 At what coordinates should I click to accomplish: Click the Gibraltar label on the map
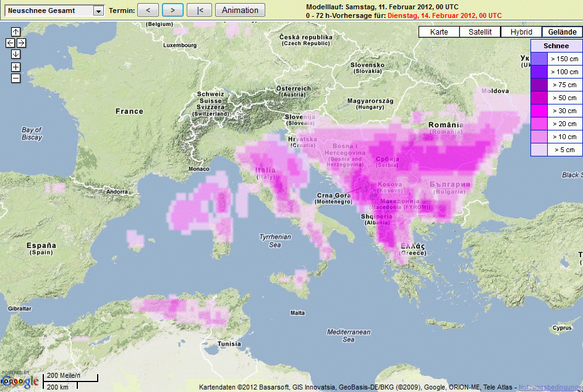(20, 309)
